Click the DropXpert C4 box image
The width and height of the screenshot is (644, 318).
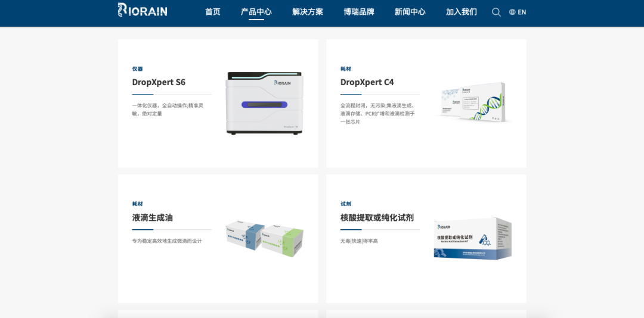point(473,102)
